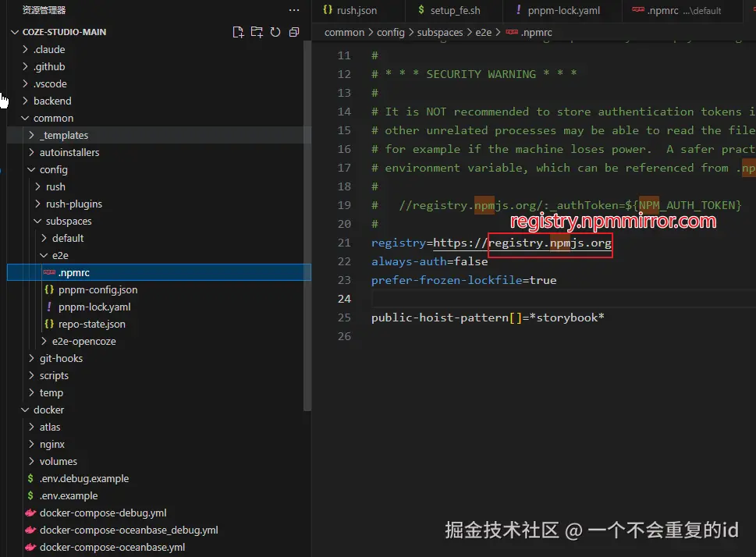This screenshot has height=557, width=756.
Task: Click the dollar icon on setup_fe.sh tab
Action: coord(421,9)
